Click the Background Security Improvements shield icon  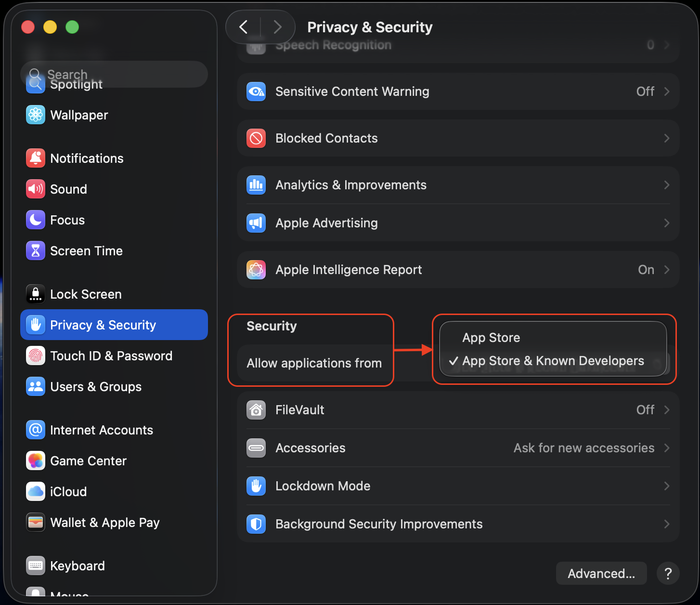tap(256, 524)
